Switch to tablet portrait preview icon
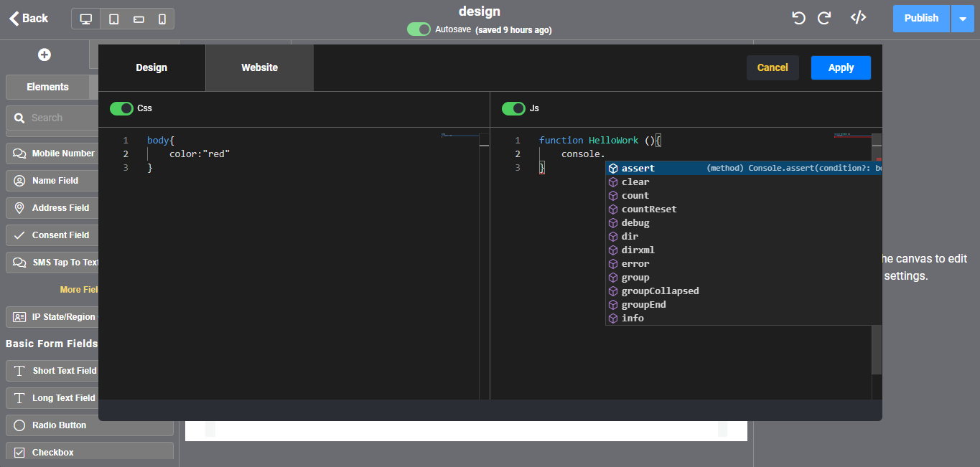The height and width of the screenshot is (467, 980). point(113,19)
